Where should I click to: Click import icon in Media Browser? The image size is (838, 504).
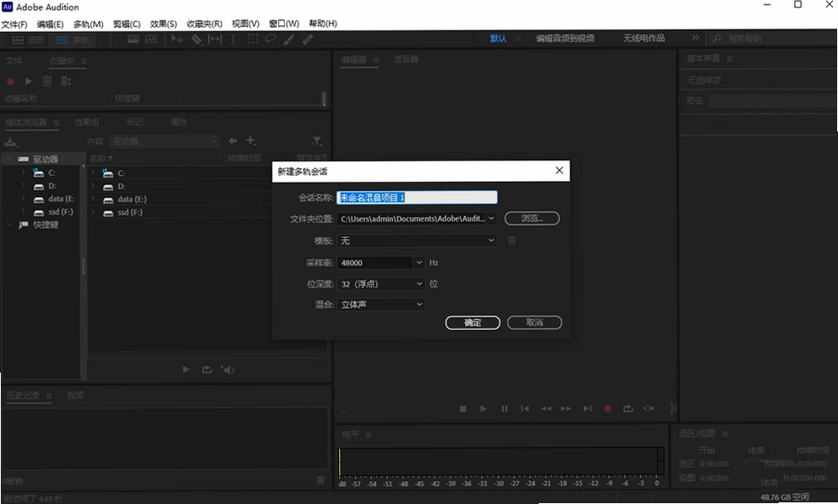11,142
